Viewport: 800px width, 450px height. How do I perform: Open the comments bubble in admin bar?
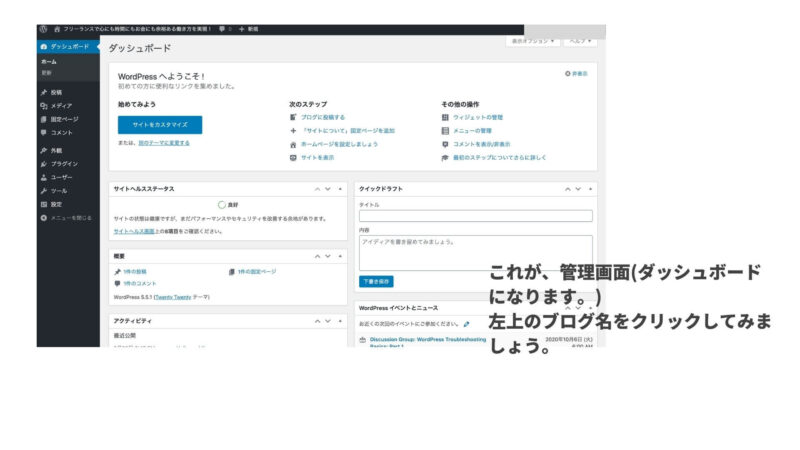click(x=225, y=29)
